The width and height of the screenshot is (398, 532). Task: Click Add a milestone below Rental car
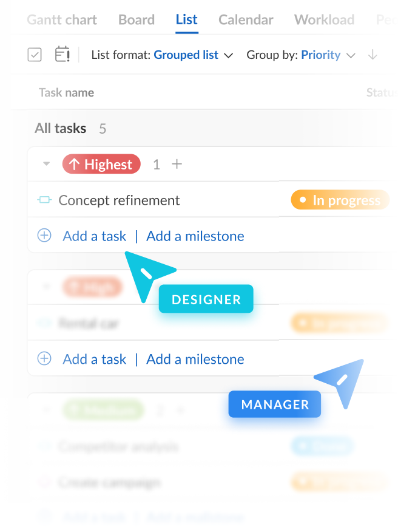click(x=195, y=359)
